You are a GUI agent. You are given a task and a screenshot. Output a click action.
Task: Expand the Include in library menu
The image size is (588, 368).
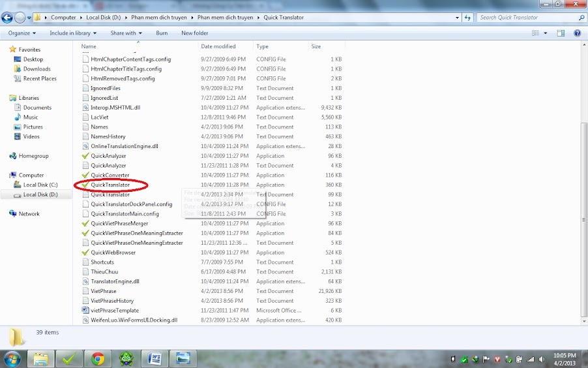(x=73, y=33)
